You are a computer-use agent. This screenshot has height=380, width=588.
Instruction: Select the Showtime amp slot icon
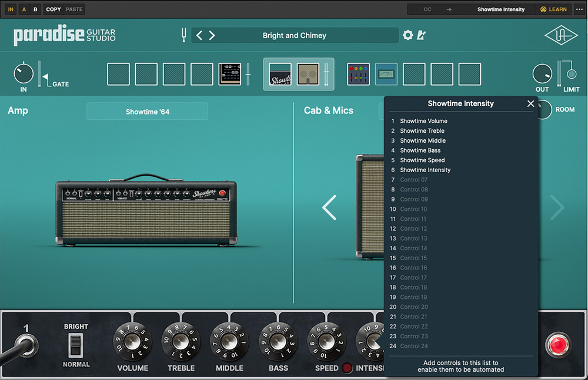click(280, 75)
